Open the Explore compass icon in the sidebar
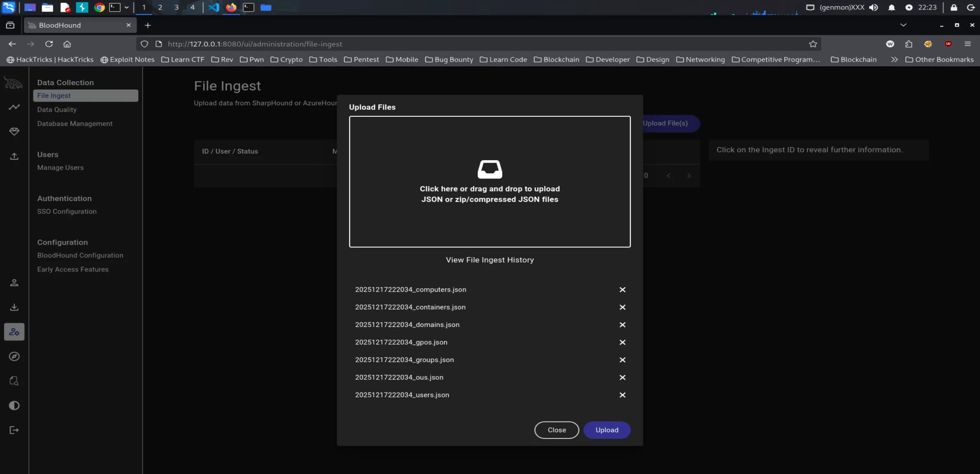 pyautogui.click(x=14, y=356)
